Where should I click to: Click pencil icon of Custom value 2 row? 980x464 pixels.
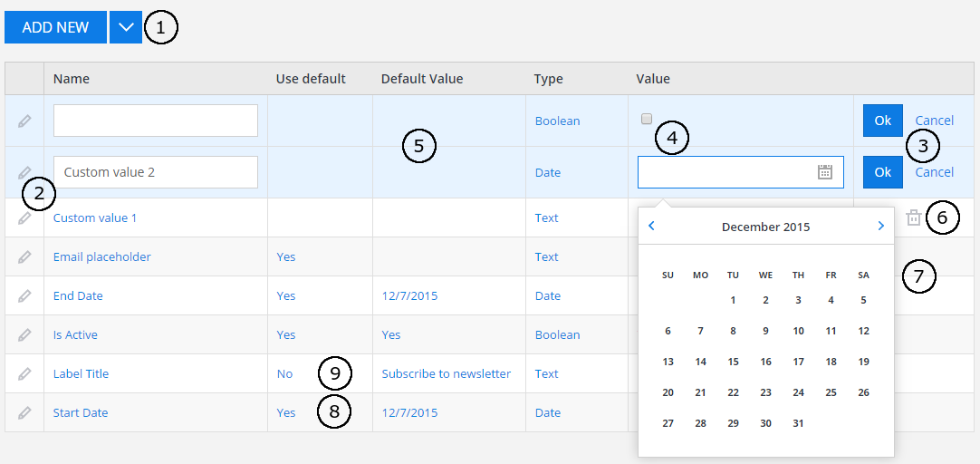[x=24, y=172]
